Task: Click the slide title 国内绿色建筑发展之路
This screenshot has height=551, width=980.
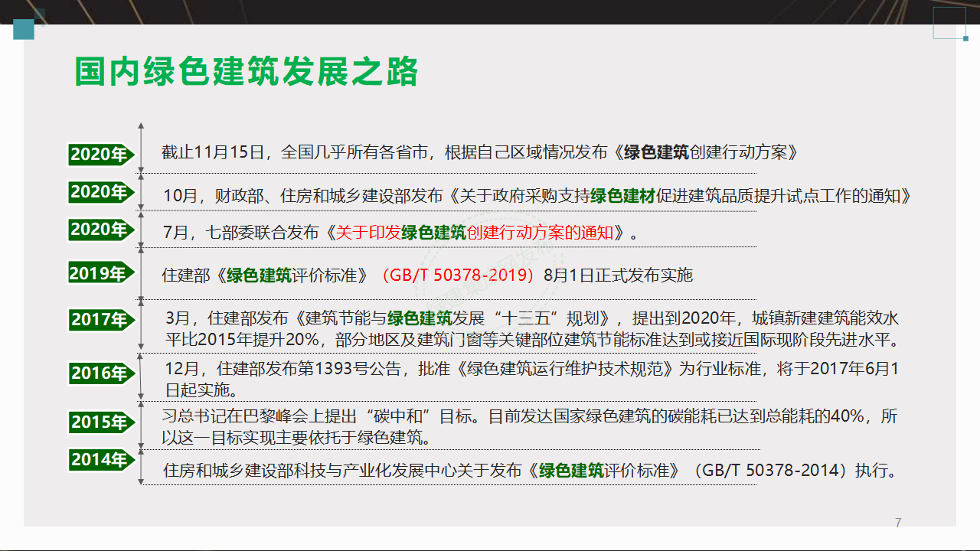Action: coord(247,71)
